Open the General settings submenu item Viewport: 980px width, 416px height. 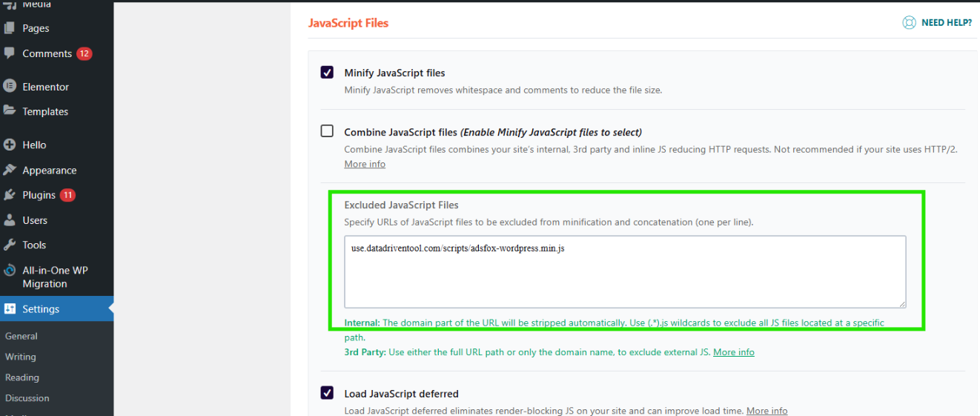21,336
